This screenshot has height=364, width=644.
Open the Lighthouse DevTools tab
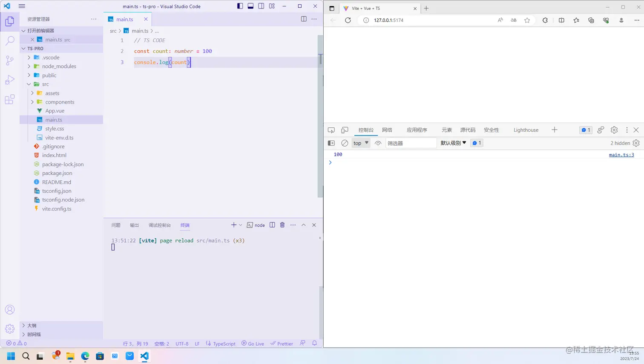pos(526,130)
